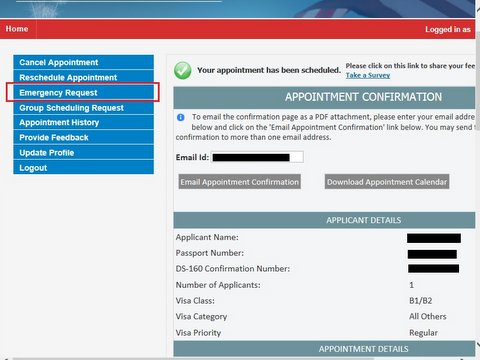The image size is (480, 360).
Task: Click the 'Number of Applicants:' label
Action: tap(218, 285)
